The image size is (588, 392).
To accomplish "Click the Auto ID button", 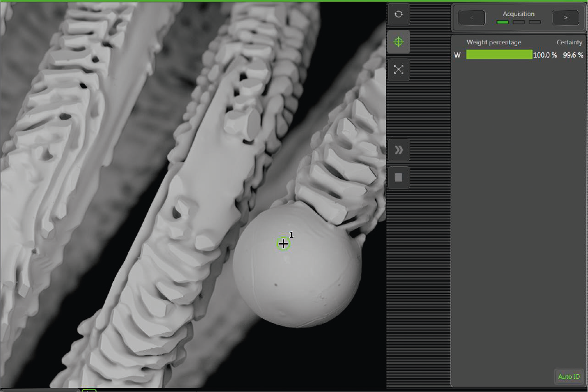I will (x=568, y=376).
